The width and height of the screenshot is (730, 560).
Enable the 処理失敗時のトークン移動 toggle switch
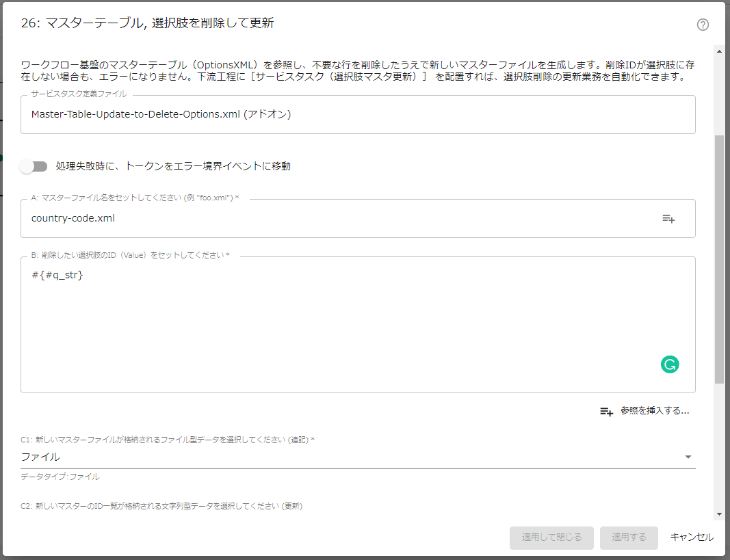click(33, 166)
